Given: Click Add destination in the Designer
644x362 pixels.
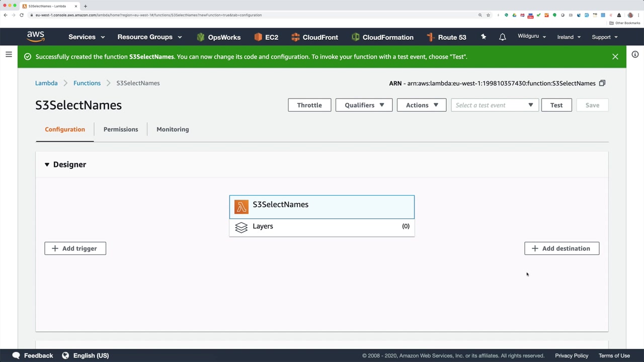Looking at the screenshot, I should click(561, 248).
